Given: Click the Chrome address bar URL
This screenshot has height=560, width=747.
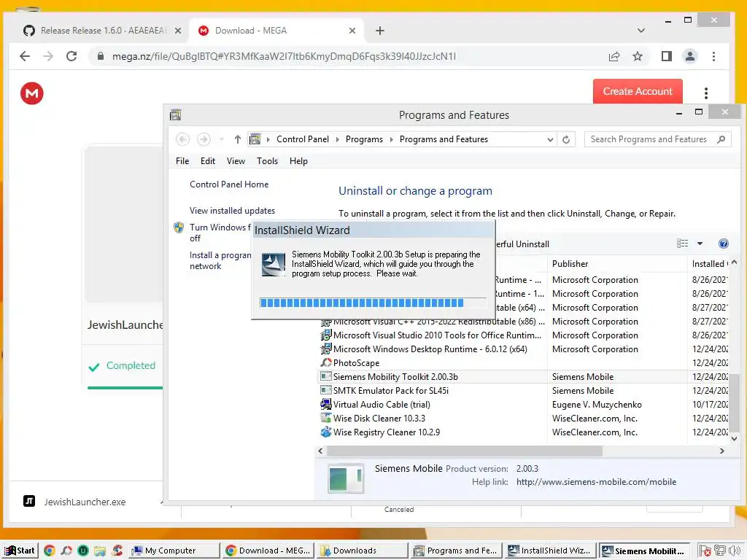Looking at the screenshot, I should [x=284, y=56].
